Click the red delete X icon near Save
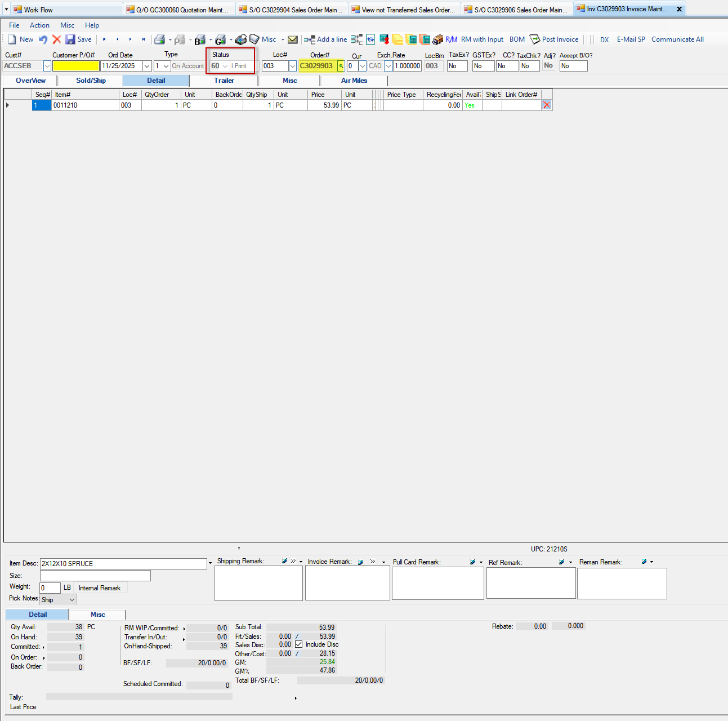The width and height of the screenshot is (728, 721). 56,39
